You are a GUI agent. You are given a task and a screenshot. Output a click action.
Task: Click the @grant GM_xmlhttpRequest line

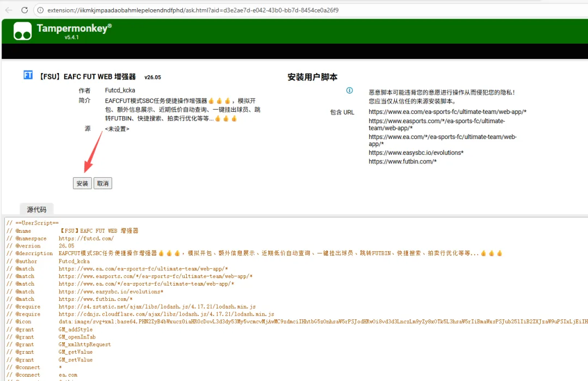[58, 344]
